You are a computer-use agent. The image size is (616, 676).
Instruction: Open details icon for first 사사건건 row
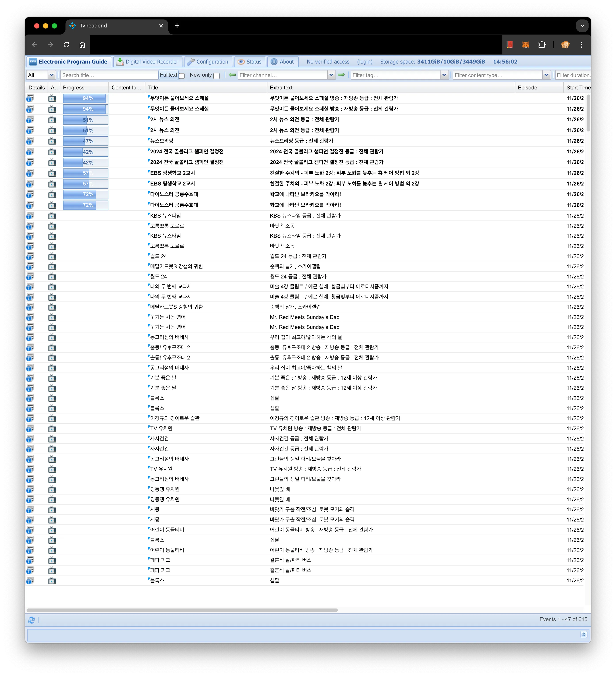click(x=30, y=438)
